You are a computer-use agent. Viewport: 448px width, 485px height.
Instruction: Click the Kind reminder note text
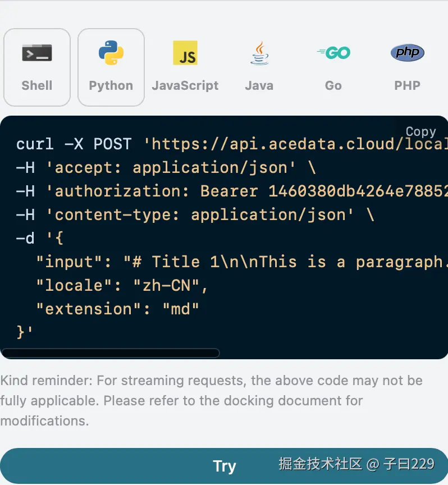211,401
